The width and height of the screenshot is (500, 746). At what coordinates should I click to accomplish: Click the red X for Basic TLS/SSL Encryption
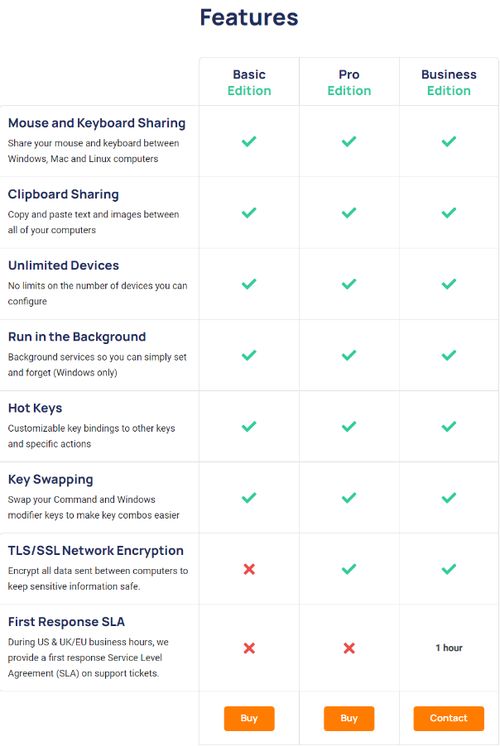249,569
